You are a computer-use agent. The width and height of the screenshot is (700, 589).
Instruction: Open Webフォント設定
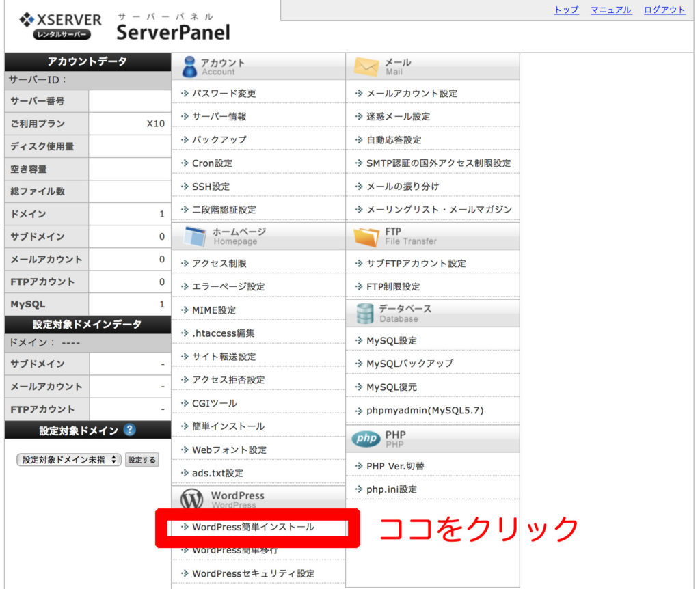229,450
